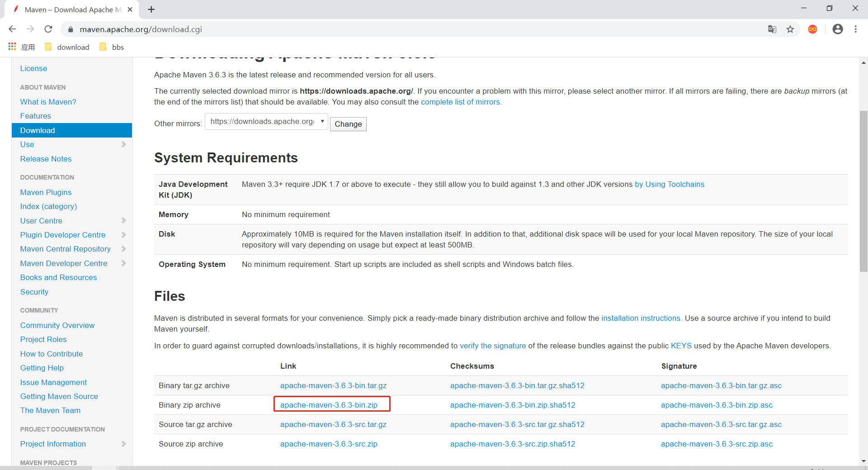Click the Change mirror button
Image resolution: width=868 pixels, height=470 pixels.
tap(348, 124)
